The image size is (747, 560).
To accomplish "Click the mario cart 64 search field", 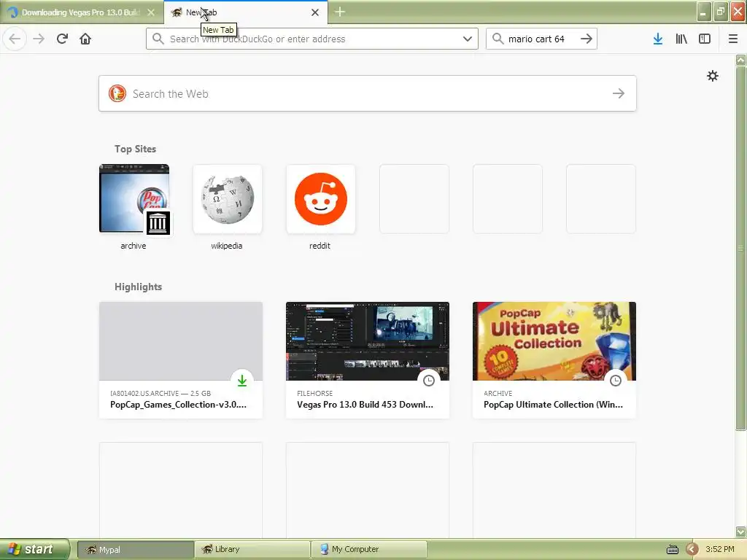I will coord(541,39).
